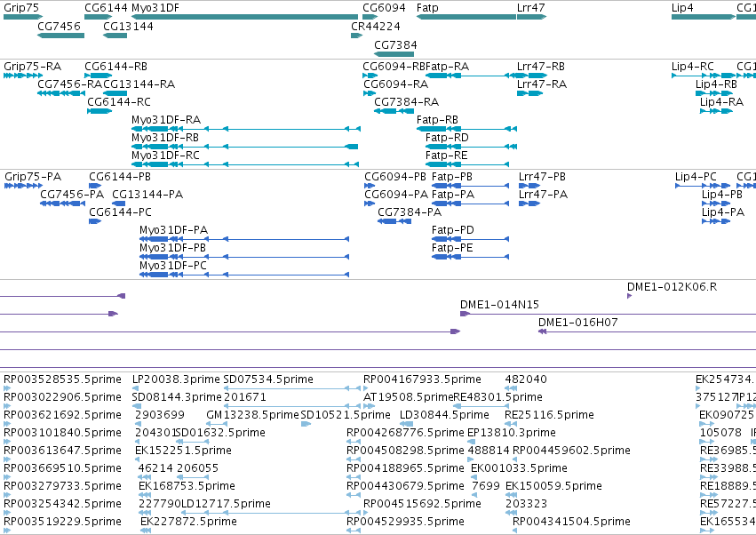The height and width of the screenshot is (535, 756).
Task: Select the LP20038.3prime EST label
Action: tap(176, 379)
